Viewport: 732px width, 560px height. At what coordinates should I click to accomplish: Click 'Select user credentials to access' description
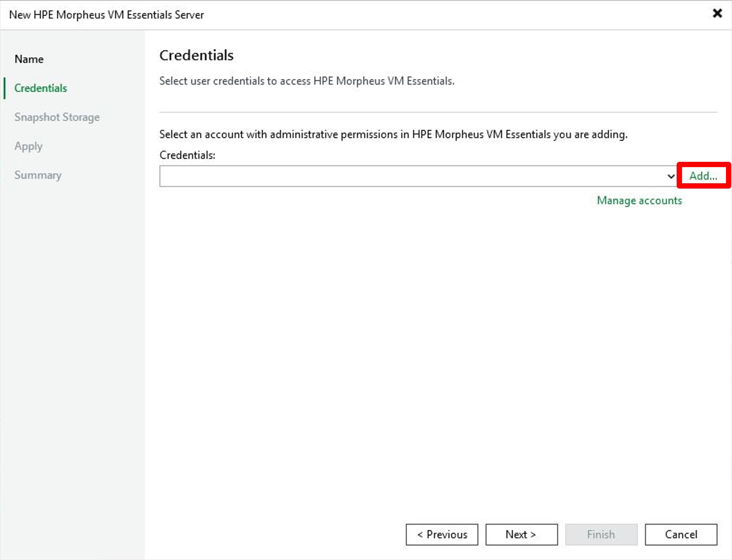pos(307,81)
